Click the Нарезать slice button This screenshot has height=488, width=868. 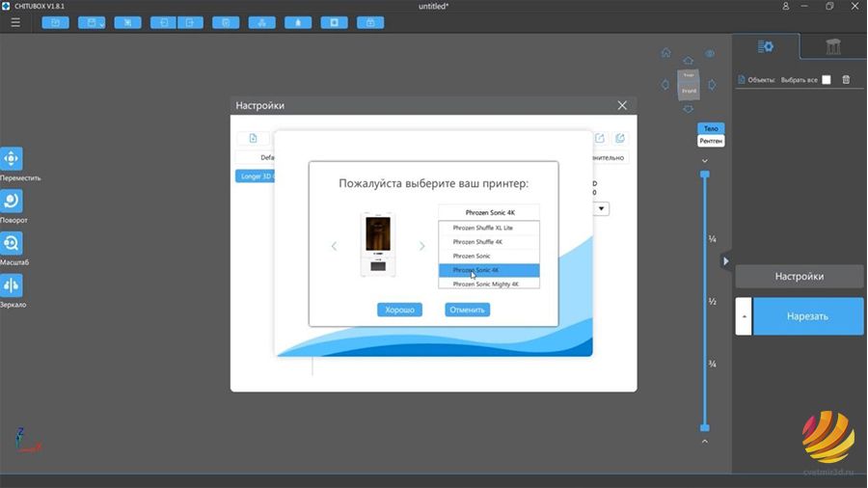tap(808, 316)
